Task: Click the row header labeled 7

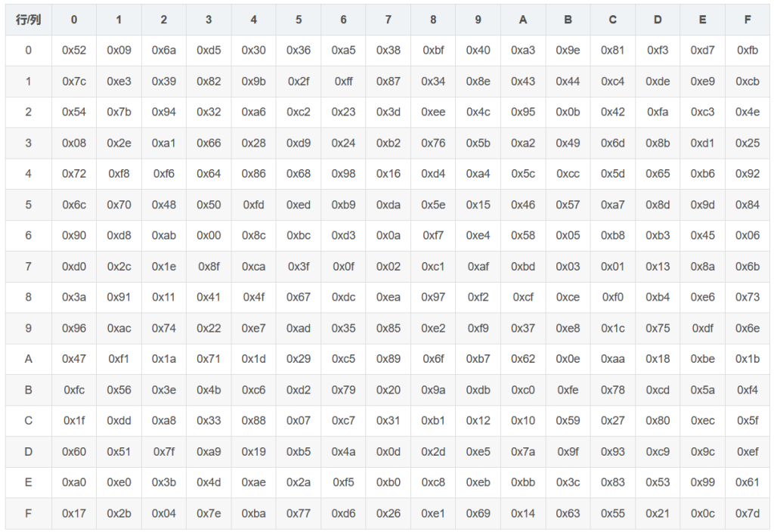Action: 28,267
